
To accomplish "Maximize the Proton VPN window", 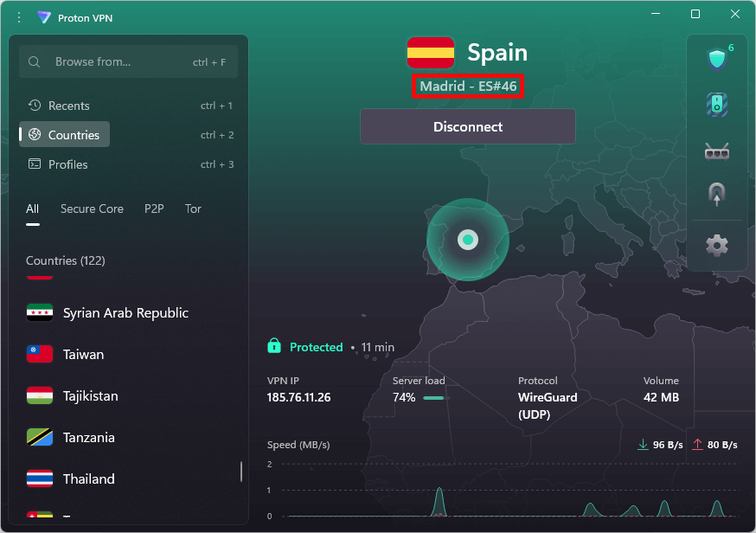I will pyautogui.click(x=695, y=14).
